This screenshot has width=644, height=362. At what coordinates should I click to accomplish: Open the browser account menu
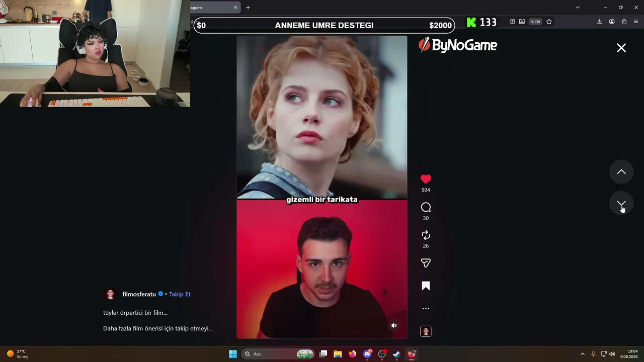point(612,22)
